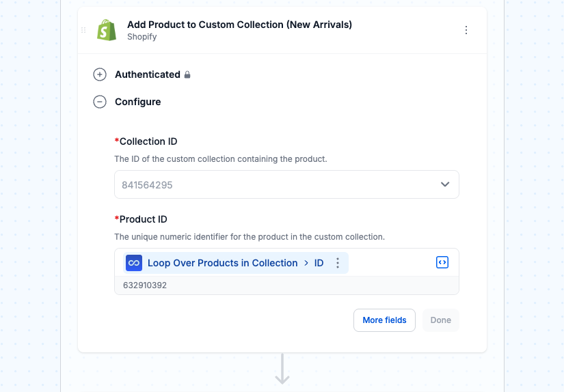Click the infinity loop icon in pill
Image resolution: width=564 pixels, height=392 pixels.
coord(134,263)
